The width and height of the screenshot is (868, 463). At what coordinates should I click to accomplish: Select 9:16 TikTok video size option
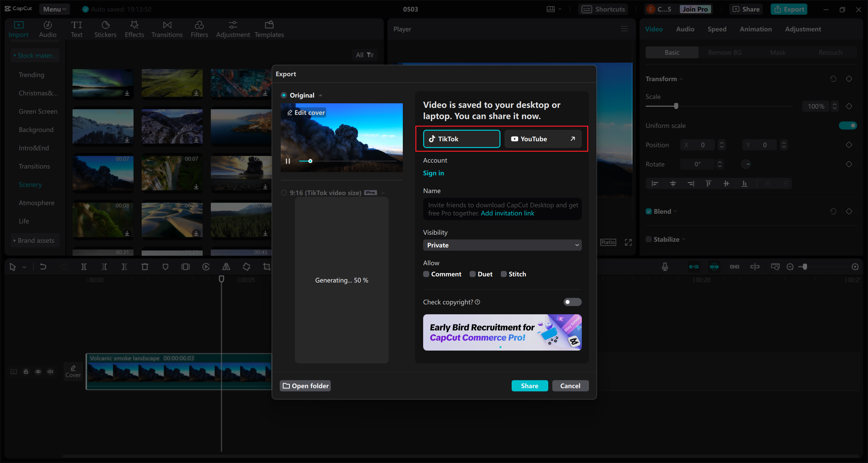point(284,193)
